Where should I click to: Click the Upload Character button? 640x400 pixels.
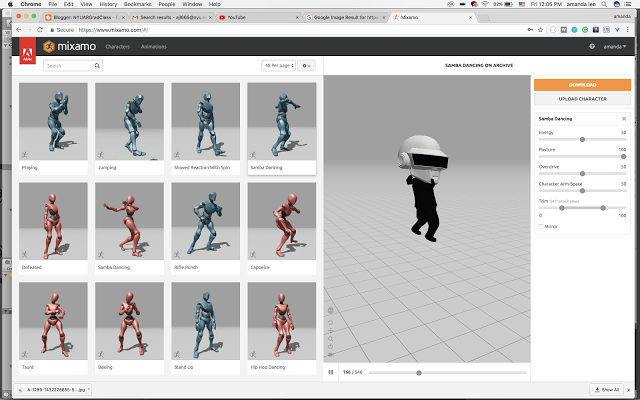coord(581,100)
